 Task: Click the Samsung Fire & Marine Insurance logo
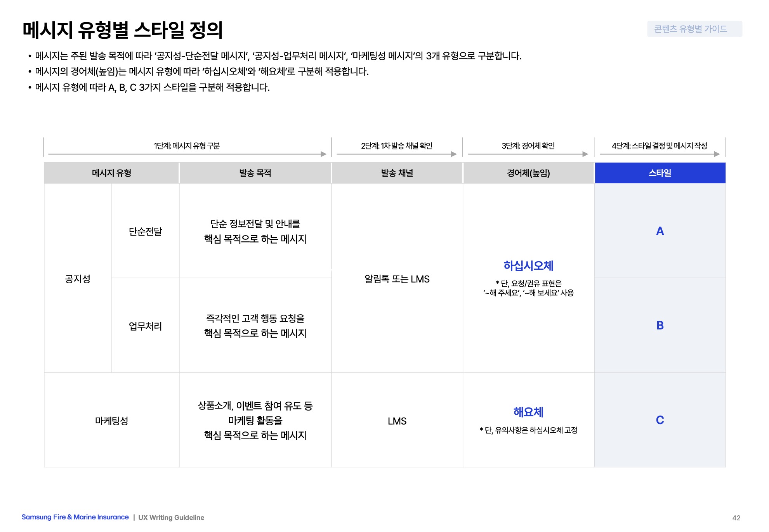[x=75, y=517]
